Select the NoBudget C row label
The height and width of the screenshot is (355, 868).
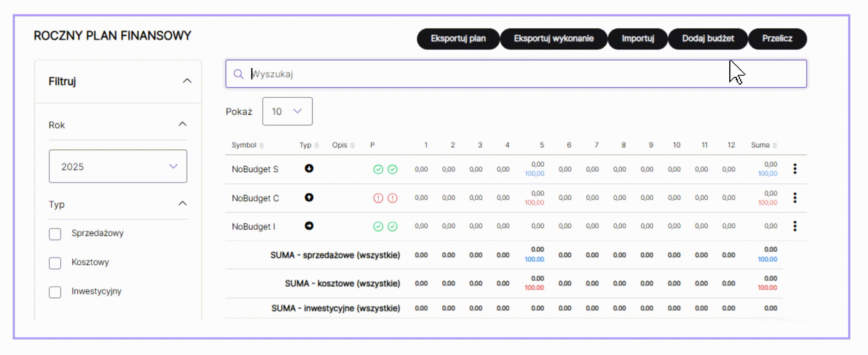click(x=255, y=198)
